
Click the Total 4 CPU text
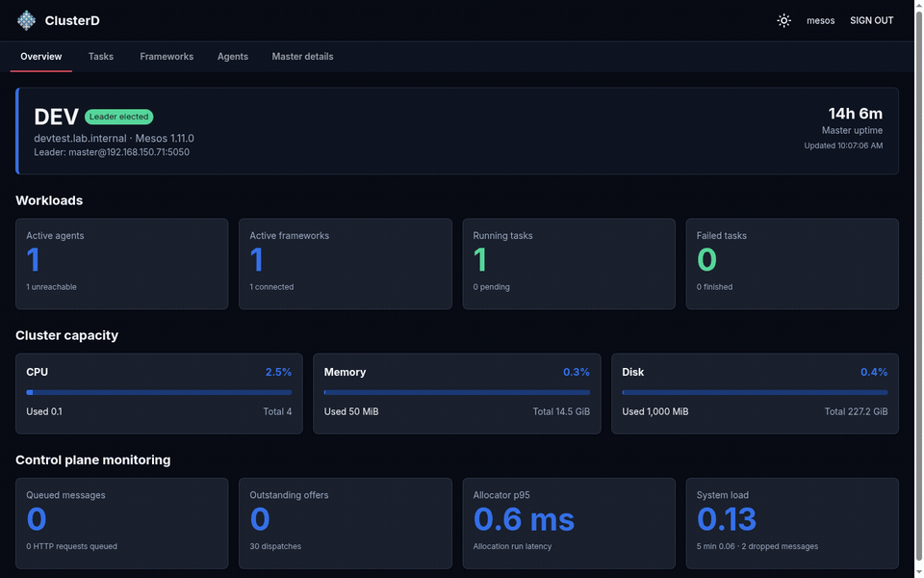pos(277,411)
